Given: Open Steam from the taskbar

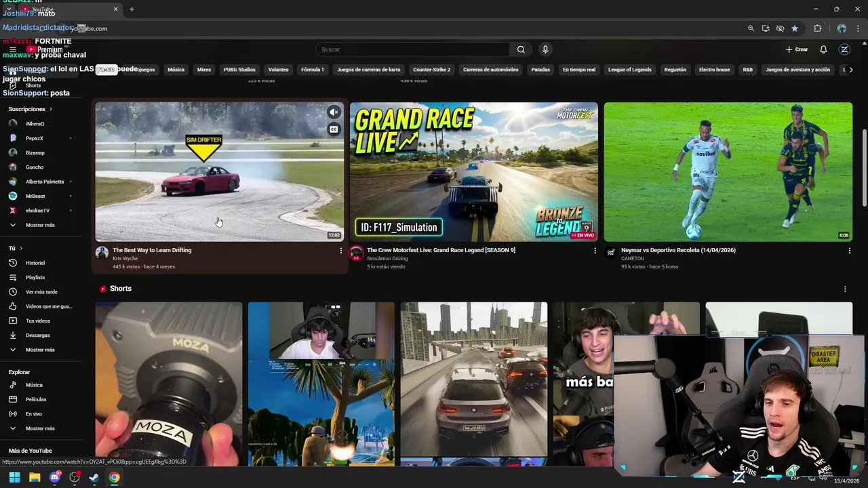Looking at the screenshot, I should click(x=94, y=477).
